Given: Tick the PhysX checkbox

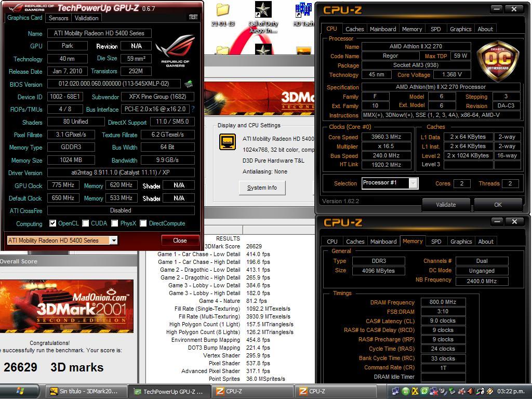Looking at the screenshot, I should (115, 223).
